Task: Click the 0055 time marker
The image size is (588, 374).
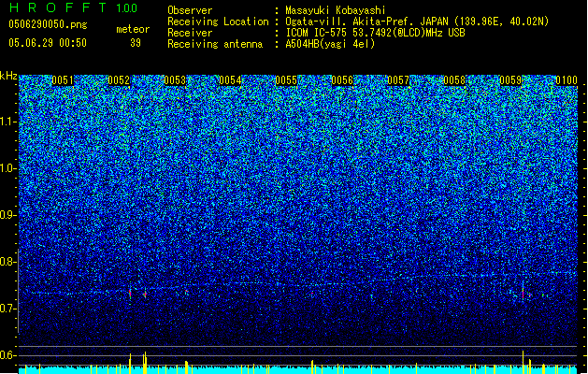Action: click(286, 80)
